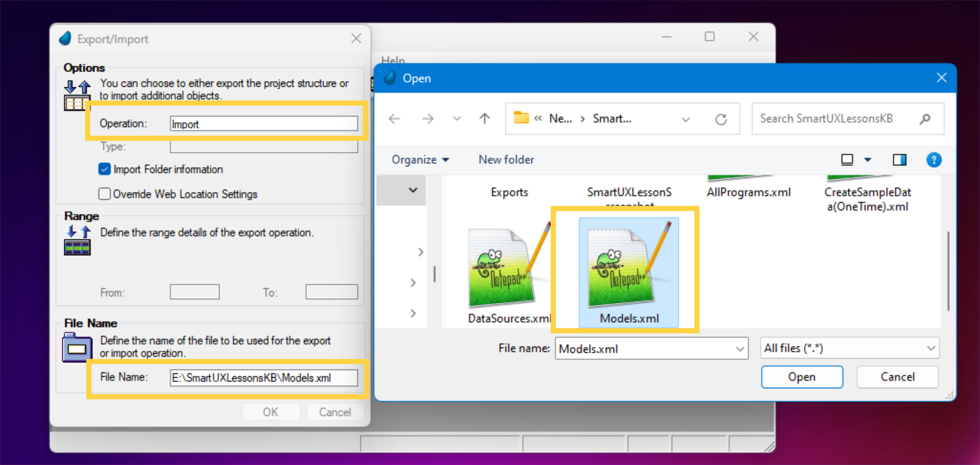Viewport: 980px width, 465px height.
Task: Open the Help menu in main window
Action: point(393,60)
